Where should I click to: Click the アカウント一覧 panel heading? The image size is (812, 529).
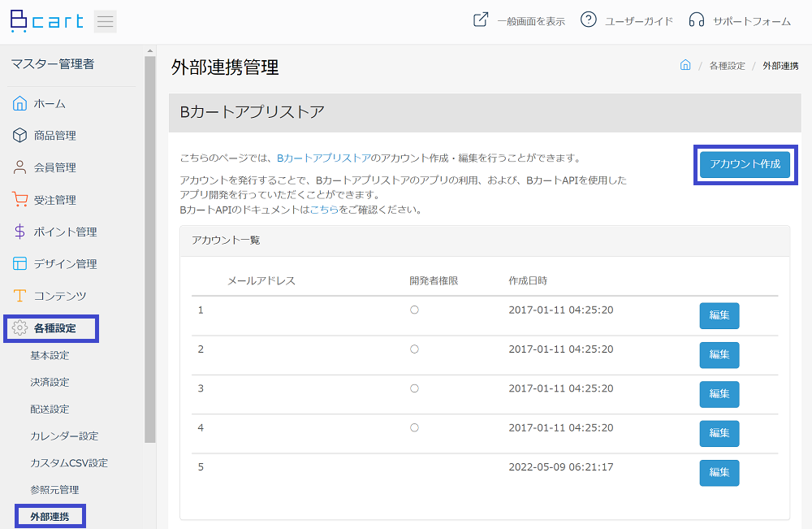point(226,241)
